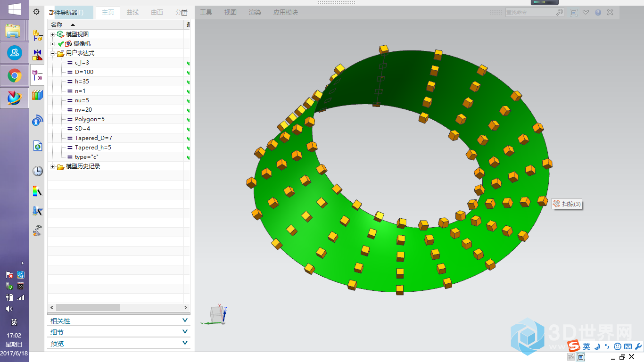The height and width of the screenshot is (362, 644).
Task: Open the System Materials rainbow icon
Action: point(37,191)
